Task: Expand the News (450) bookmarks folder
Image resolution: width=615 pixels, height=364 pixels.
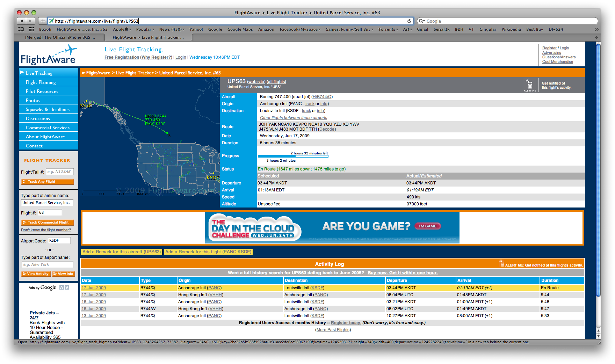Action: point(172,29)
